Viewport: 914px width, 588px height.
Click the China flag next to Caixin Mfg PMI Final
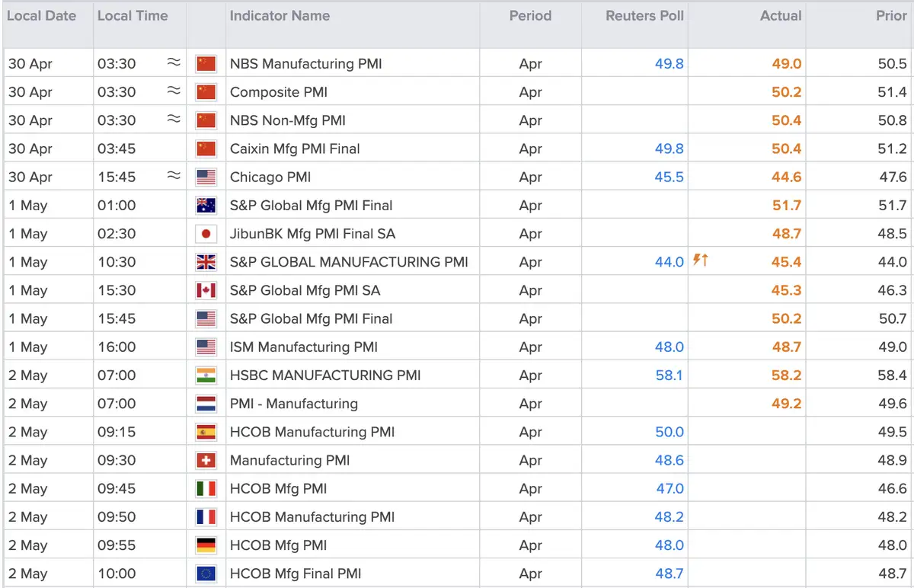[x=206, y=149]
